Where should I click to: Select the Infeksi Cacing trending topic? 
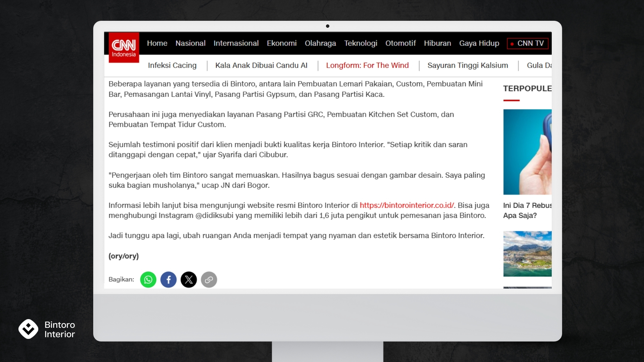coord(172,65)
